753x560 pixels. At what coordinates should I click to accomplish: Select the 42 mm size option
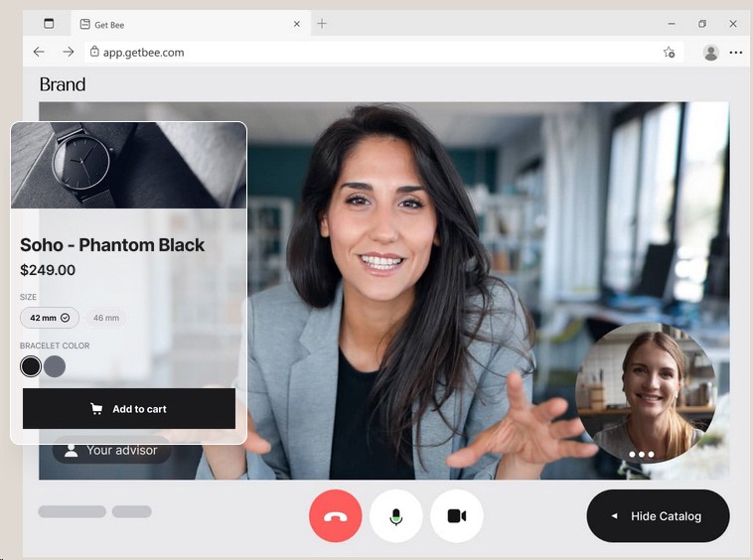(x=50, y=318)
